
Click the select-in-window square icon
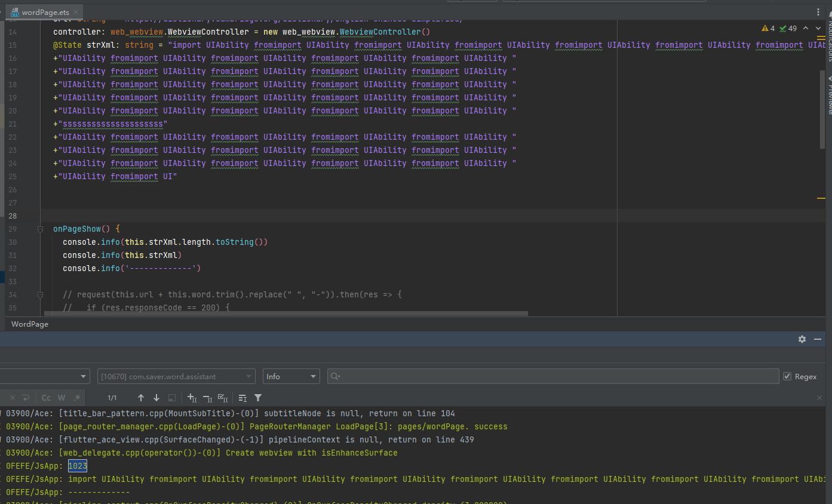click(172, 398)
